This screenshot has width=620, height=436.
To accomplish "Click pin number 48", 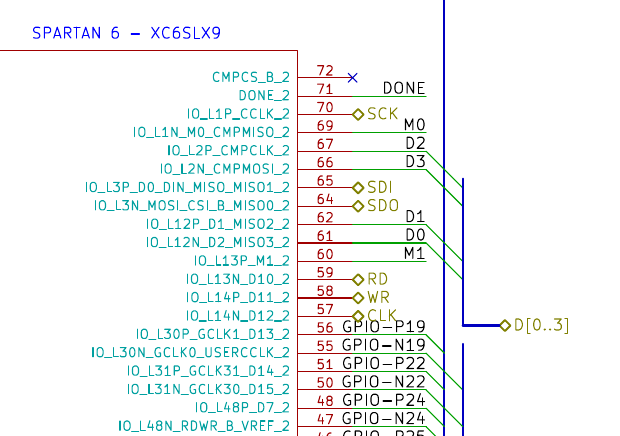I will [325, 401].
